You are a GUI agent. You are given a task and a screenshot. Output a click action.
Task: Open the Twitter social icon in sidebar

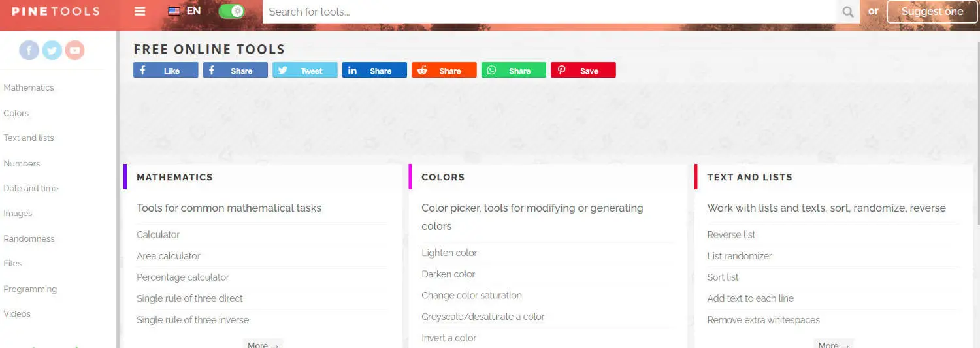(52, 50)
